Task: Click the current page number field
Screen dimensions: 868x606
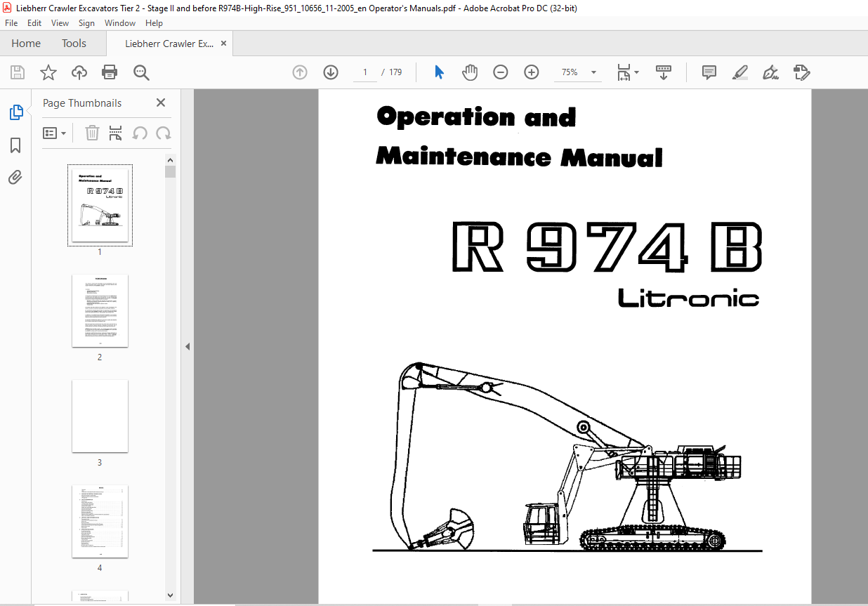Action: tap(365, 72)
